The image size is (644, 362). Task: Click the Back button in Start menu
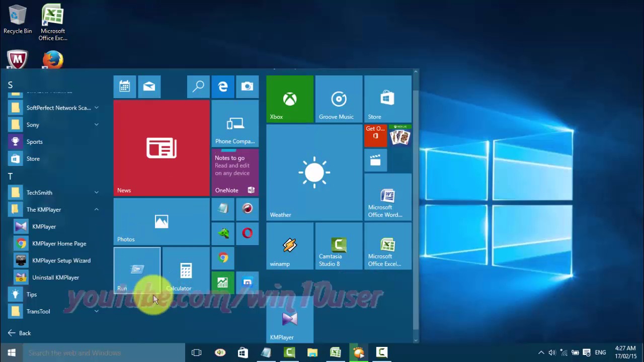(20, 333)
